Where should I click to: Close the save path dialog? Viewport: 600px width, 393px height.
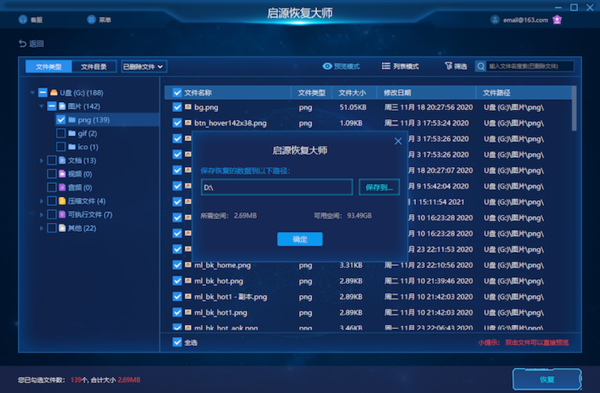(x=398, y=141)
